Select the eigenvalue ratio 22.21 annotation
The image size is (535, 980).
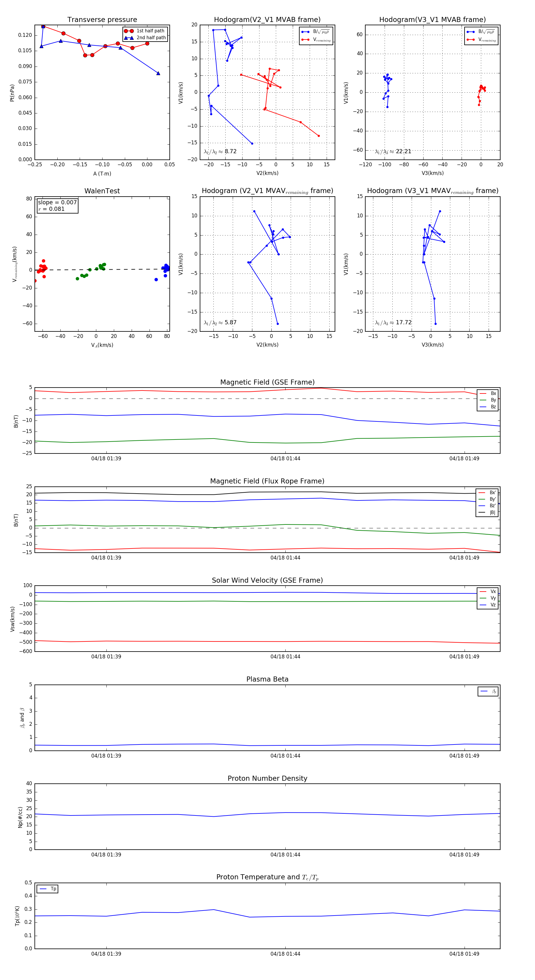[393, 151]
